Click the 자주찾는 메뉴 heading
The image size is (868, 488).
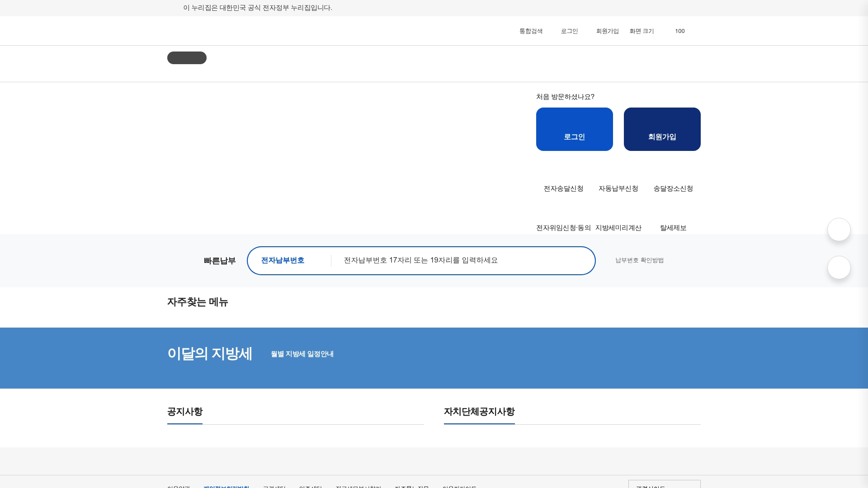click(x=198, y=302)
